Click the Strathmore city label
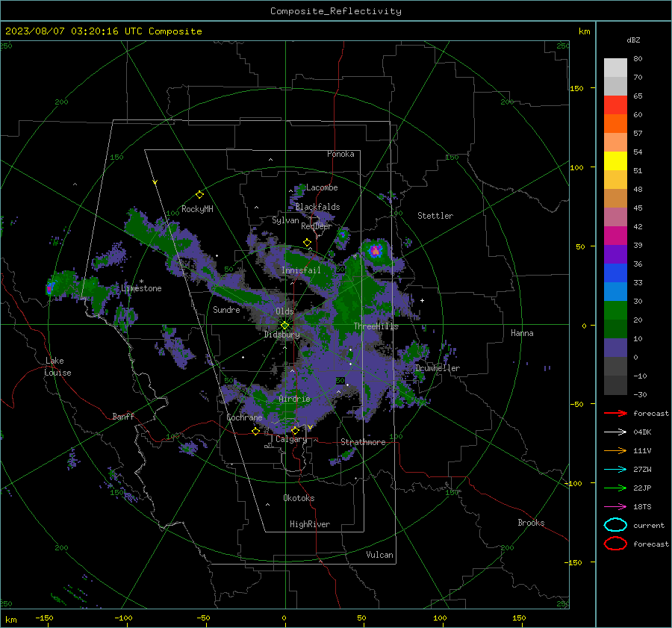The image size is (672, 628). click(363, 442)
